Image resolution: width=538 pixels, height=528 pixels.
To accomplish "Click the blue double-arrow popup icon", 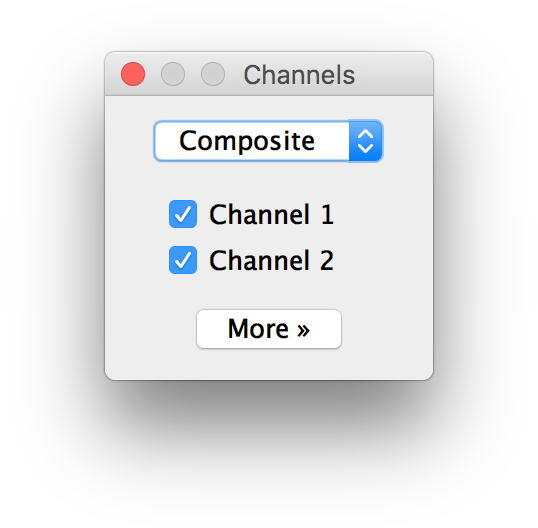I will tap(365, 141).
